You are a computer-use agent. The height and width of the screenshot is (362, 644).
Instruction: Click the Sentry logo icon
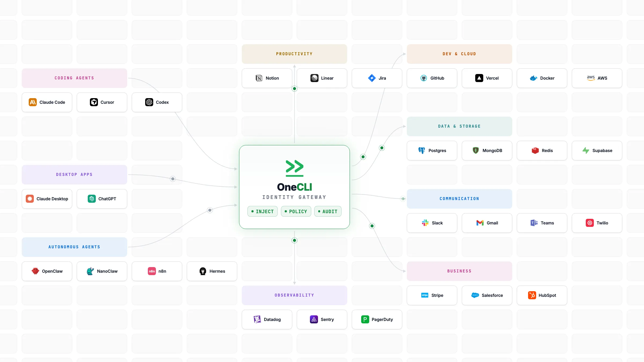314,319
